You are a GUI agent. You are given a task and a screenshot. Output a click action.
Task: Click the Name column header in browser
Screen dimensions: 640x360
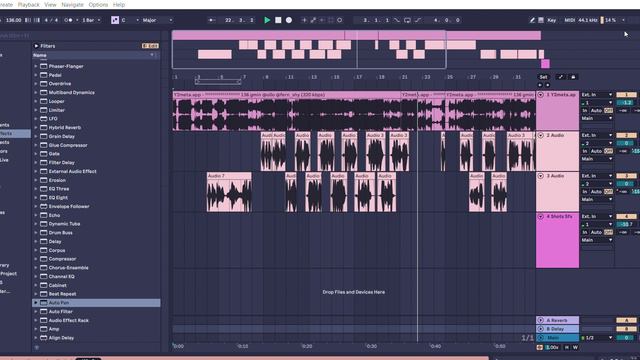(96, 55)
